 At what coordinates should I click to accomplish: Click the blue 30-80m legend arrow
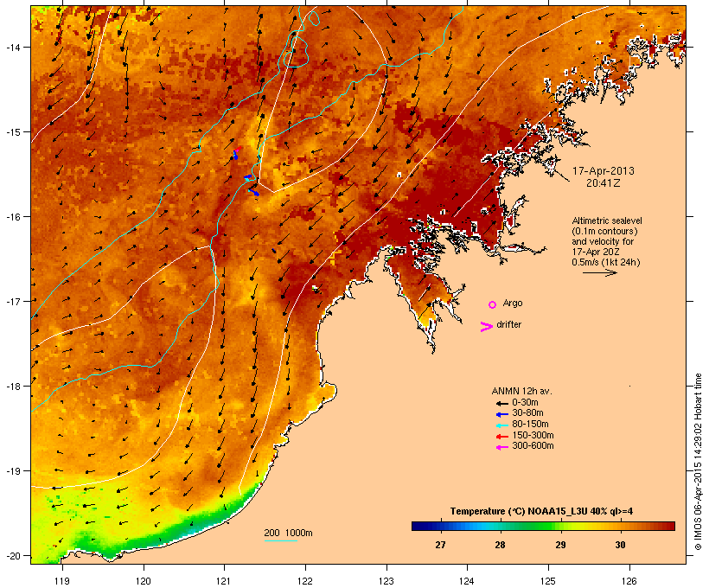(501, 414)
